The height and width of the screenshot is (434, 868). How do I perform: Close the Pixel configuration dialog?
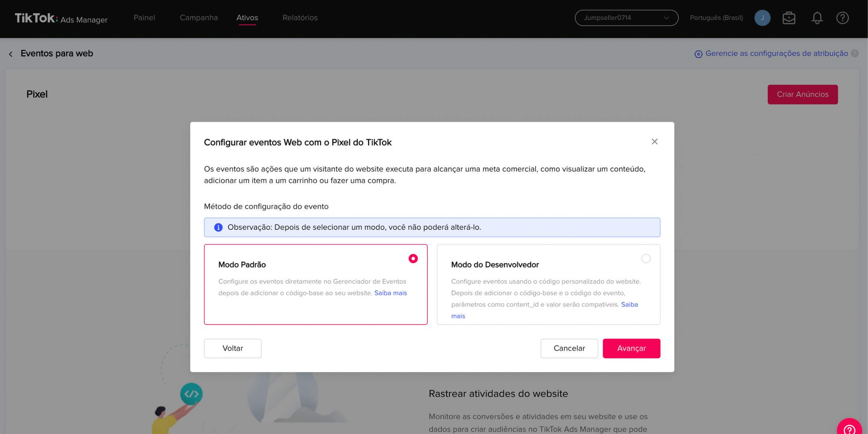[x=654, y=142]
